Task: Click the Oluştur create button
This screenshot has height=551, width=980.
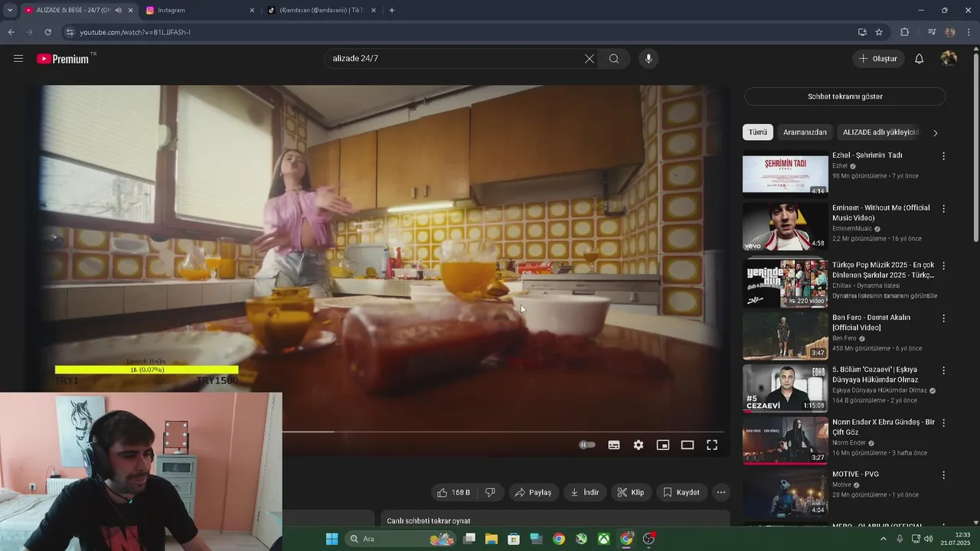Action: coord(877,59)
